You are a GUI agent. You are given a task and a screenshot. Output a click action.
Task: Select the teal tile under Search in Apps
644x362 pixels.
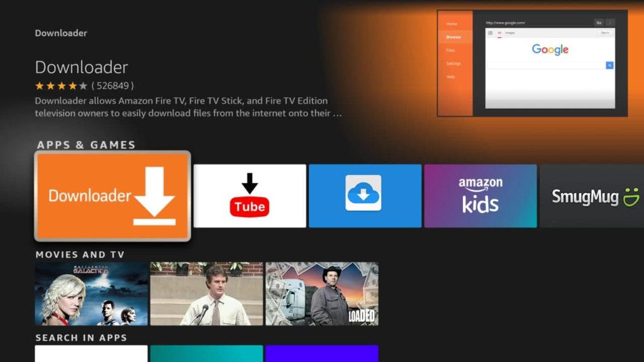[206, 353]
